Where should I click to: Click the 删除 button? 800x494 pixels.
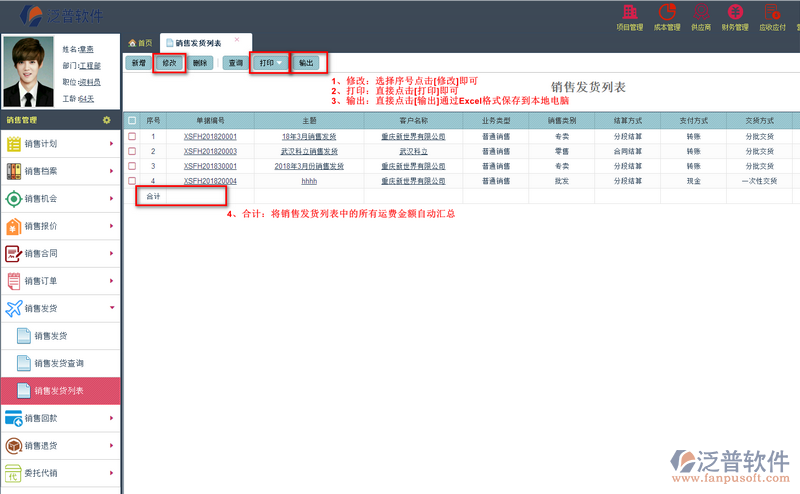(200, 63)
